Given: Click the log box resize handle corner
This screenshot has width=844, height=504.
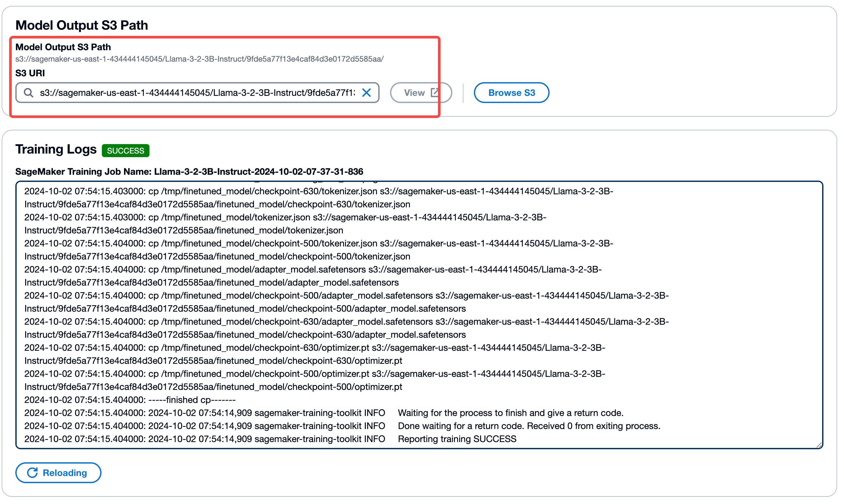Looking at the screenshot, I should tap(819, 445).
